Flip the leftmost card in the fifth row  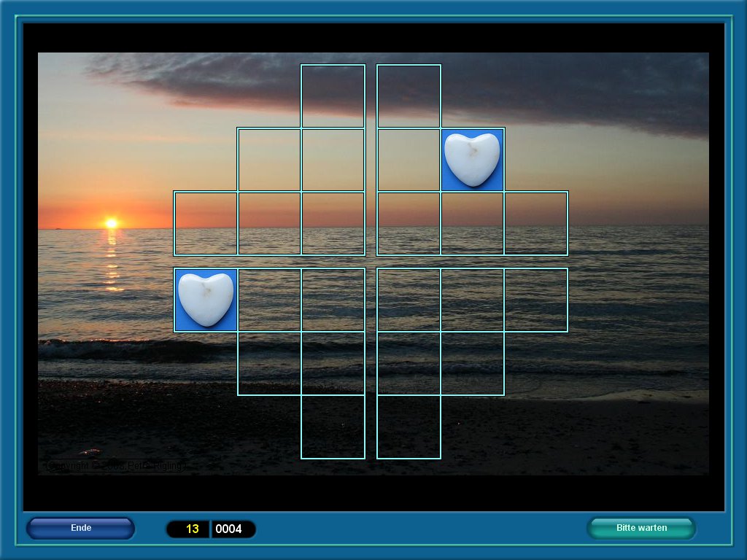coord(269,363)
